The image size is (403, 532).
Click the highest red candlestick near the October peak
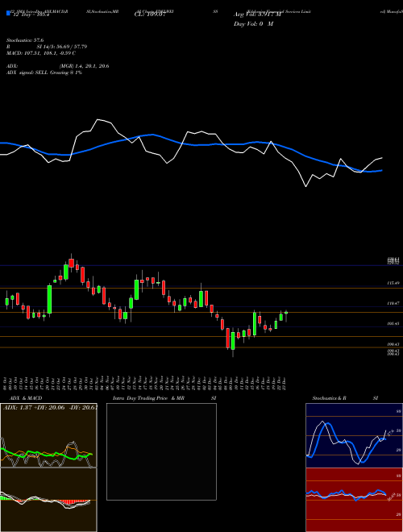[71, 263]
